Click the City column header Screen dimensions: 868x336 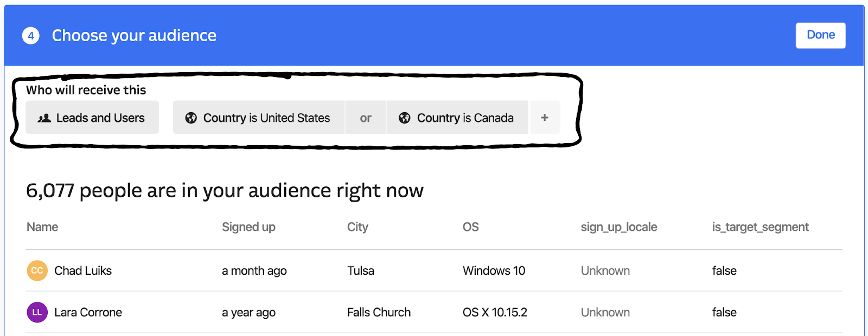(x=358, y=227)
